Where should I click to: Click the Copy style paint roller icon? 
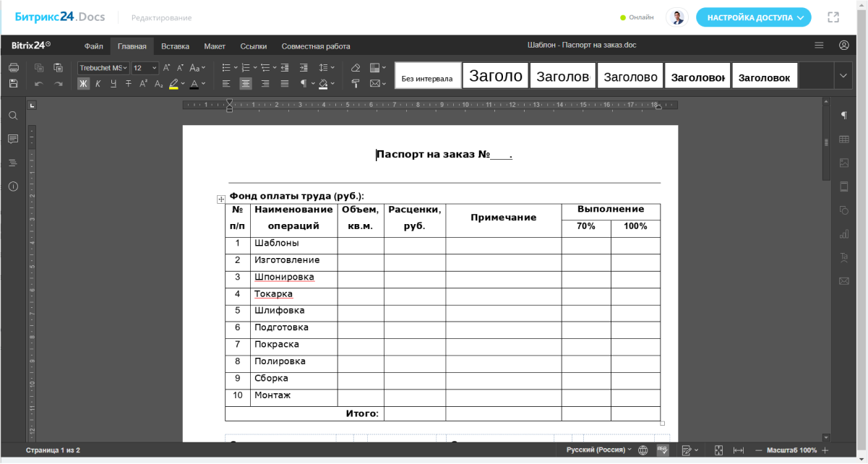point(355,84)
